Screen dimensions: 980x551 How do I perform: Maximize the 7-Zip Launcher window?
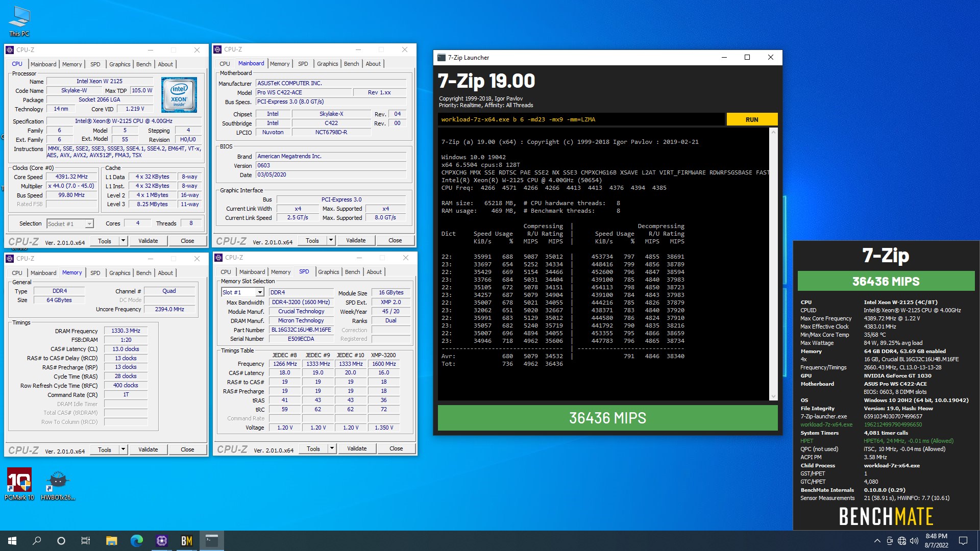click(x=747, y=58)
